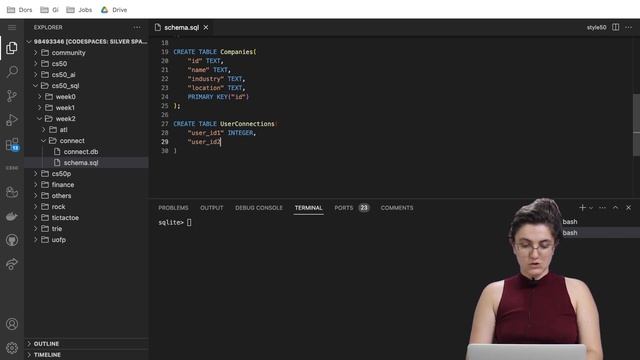Expand the week1 folder
The image size is (640, 360).
[87, 108]
